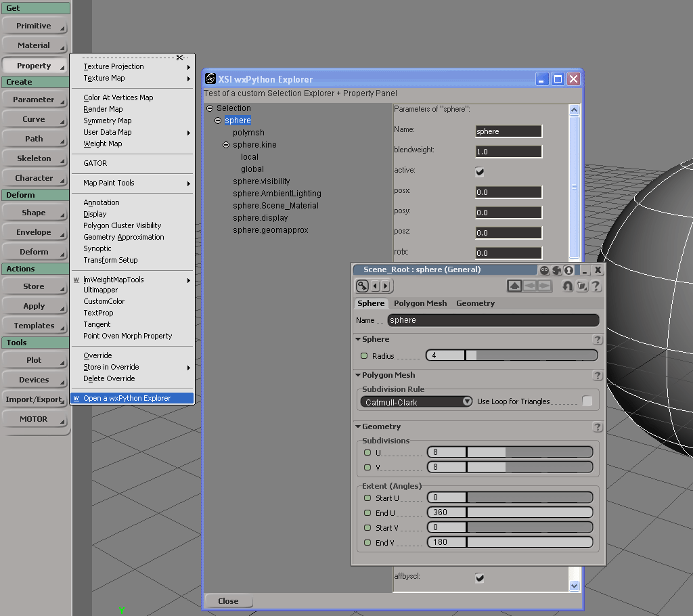The width and height of the screenshot is (693, 616).
Task: Click the revert (curved arrow) icon
Action: 568,286
